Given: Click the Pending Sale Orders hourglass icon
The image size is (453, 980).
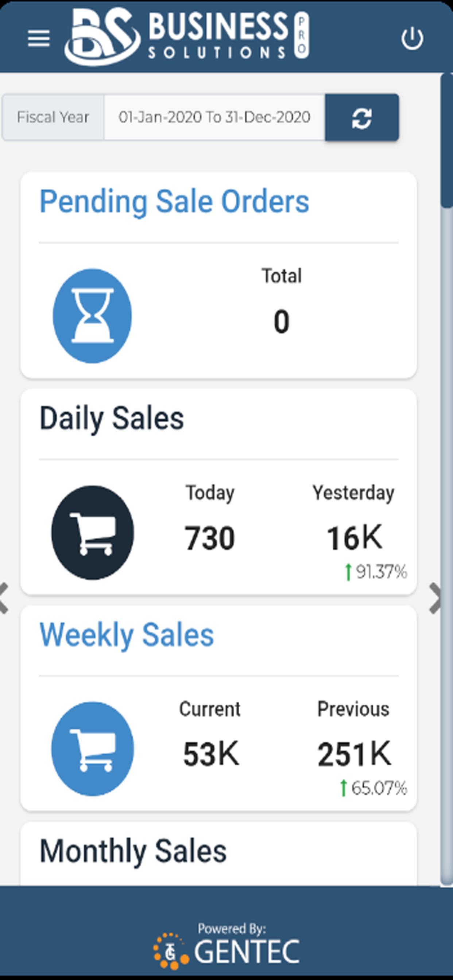Looking at the screenshot, I should point(92,316).
